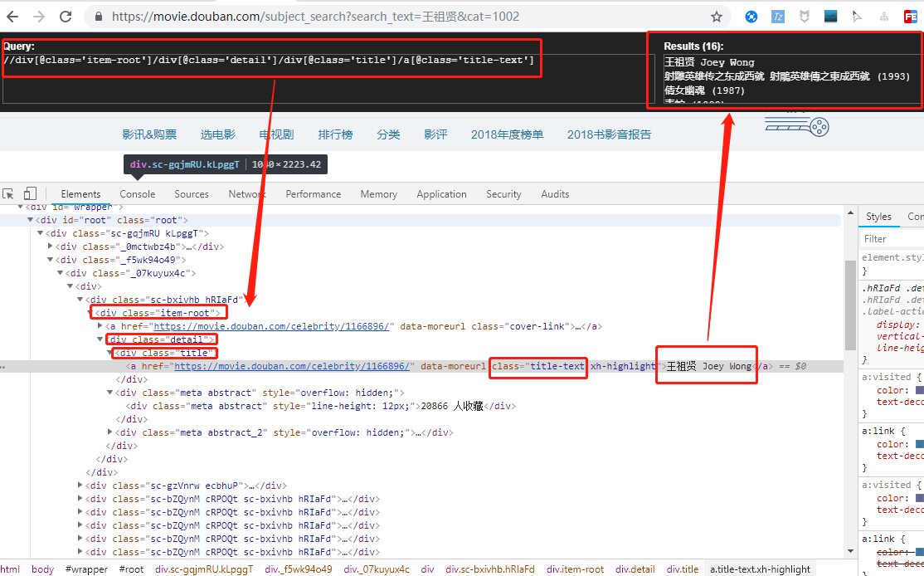Open the 分类 navigation link
The image size is (924, 576).
click(388, 134)
